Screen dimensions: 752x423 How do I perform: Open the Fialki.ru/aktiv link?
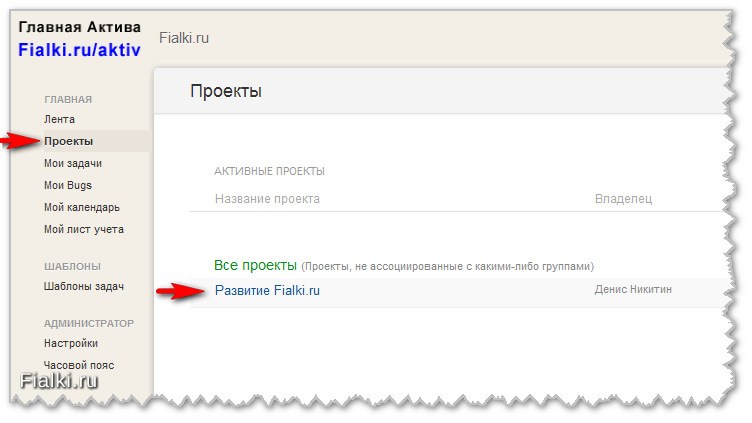79,49
